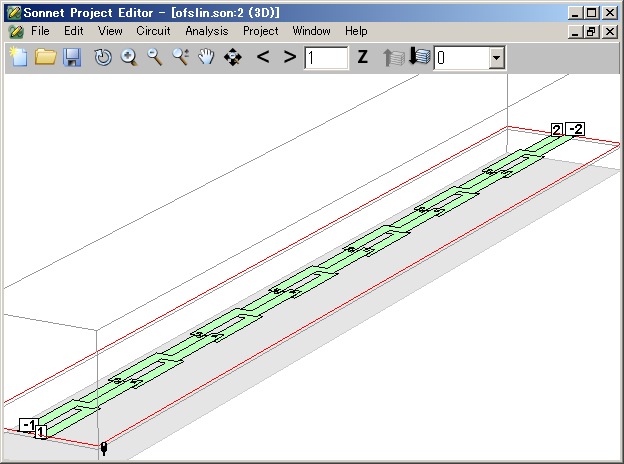The image size is (624, 464).
Task: Open the File menu
Action: click(40, 31)
